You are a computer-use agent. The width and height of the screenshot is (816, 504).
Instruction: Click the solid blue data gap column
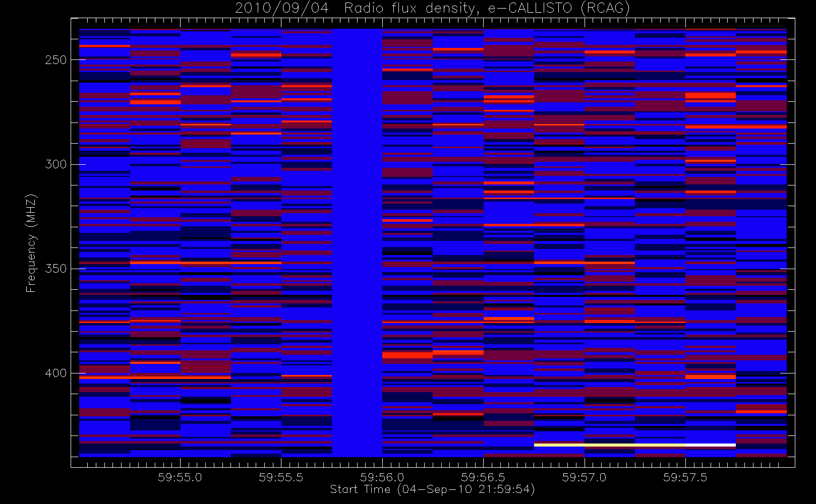click(357, 243)
